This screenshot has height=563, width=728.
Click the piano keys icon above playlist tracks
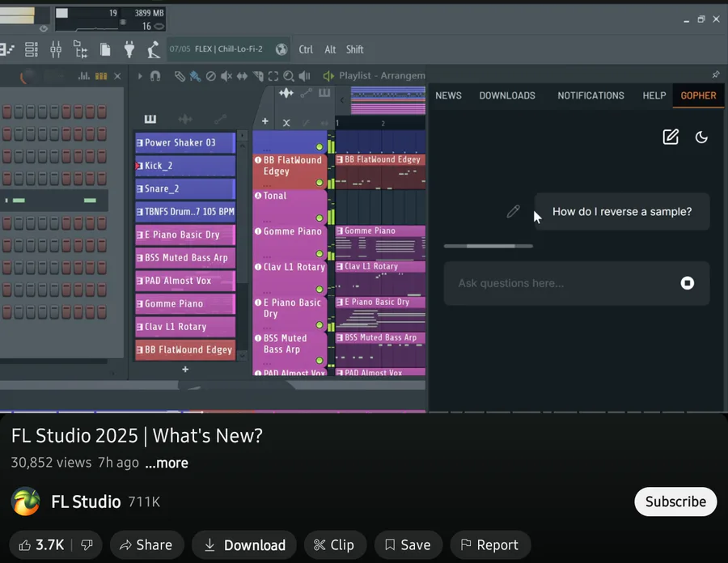pos(324,93)
